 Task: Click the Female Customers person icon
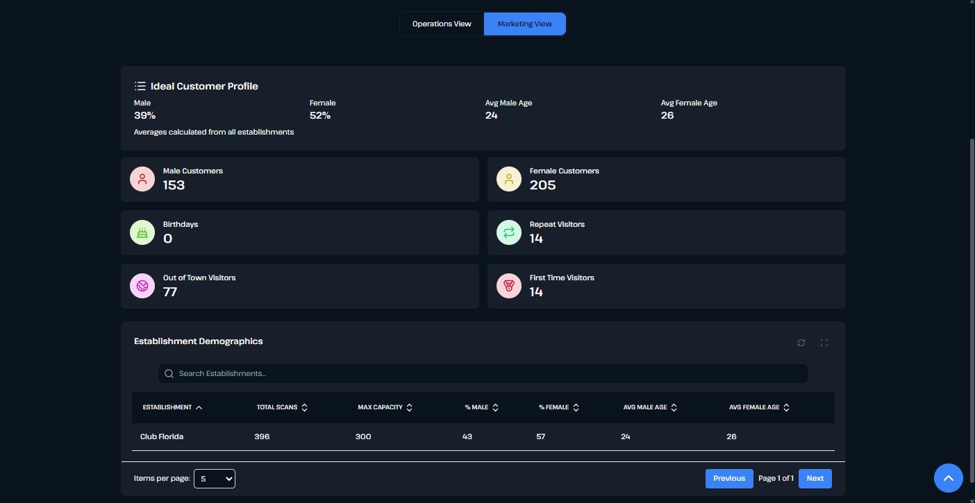click(509, 179)
